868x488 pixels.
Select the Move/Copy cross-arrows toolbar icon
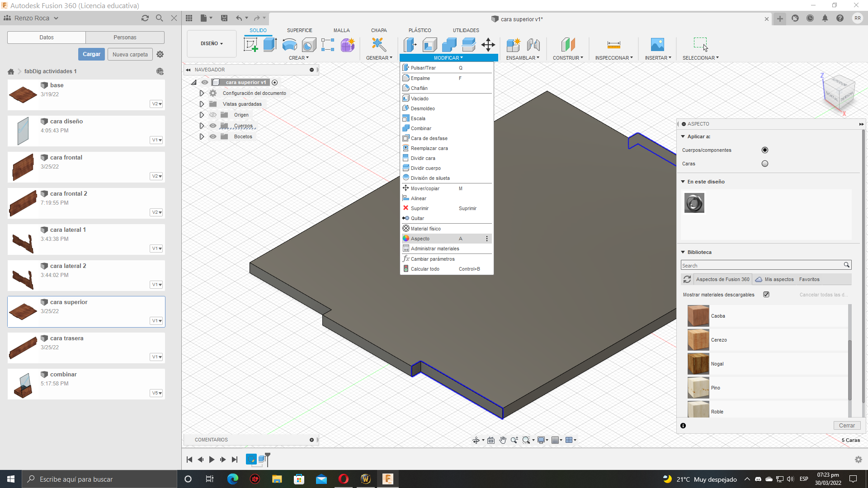[488, 45]
